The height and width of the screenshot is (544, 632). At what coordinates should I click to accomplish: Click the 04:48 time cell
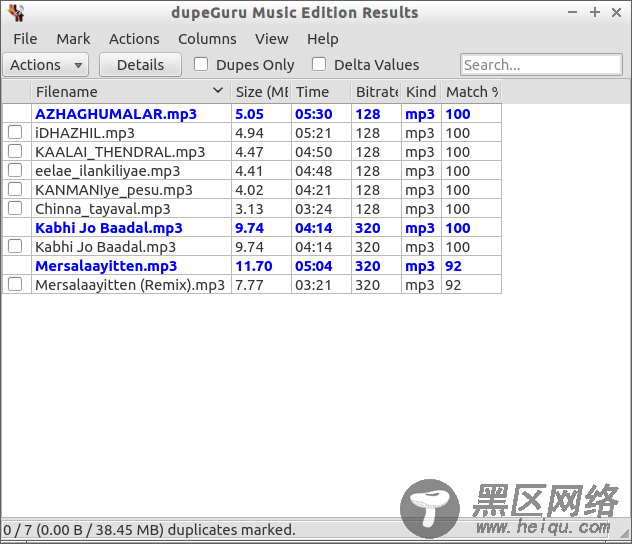tap(321, 170)
